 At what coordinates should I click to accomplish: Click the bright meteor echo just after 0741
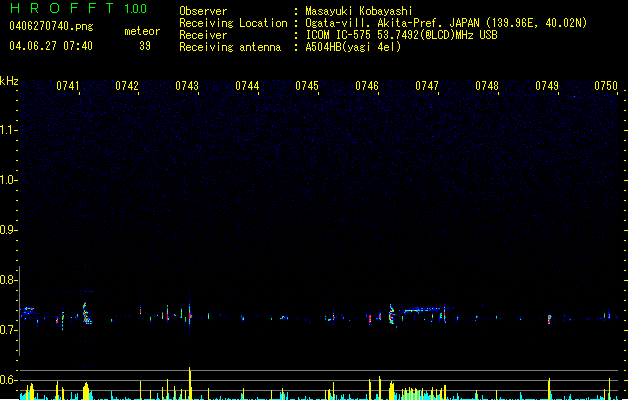tap(86, 314)
